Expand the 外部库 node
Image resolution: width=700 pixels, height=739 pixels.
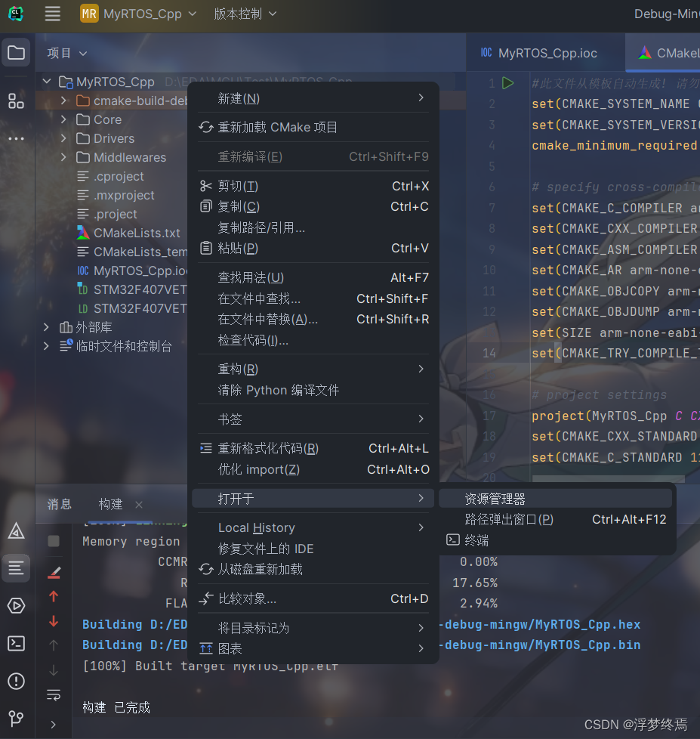pyautogui.click(x=46, y=327)
